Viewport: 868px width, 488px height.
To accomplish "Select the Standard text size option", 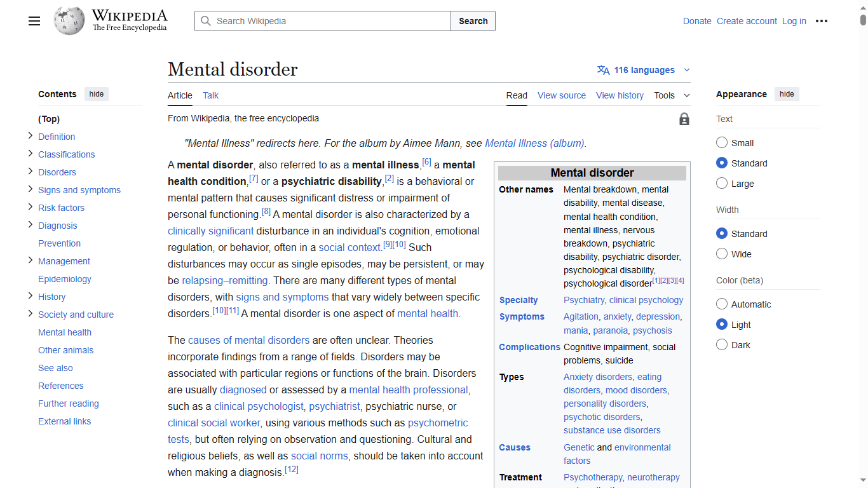I will tap(722, 163).
